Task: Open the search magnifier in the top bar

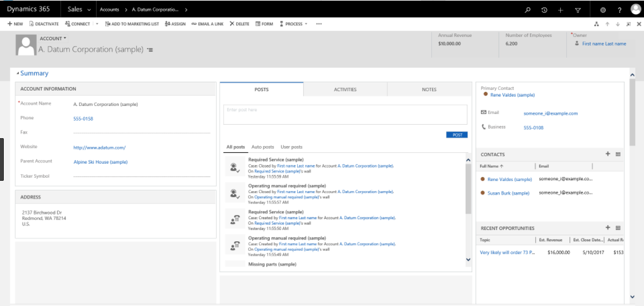Action: click(x=528, y=10)
